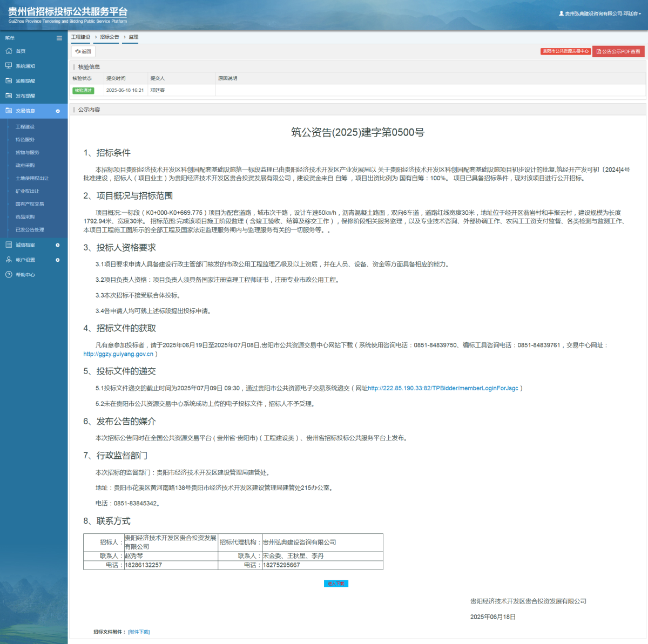Select 政府采购 in the sidebar submenu

(x=25, y=165)
